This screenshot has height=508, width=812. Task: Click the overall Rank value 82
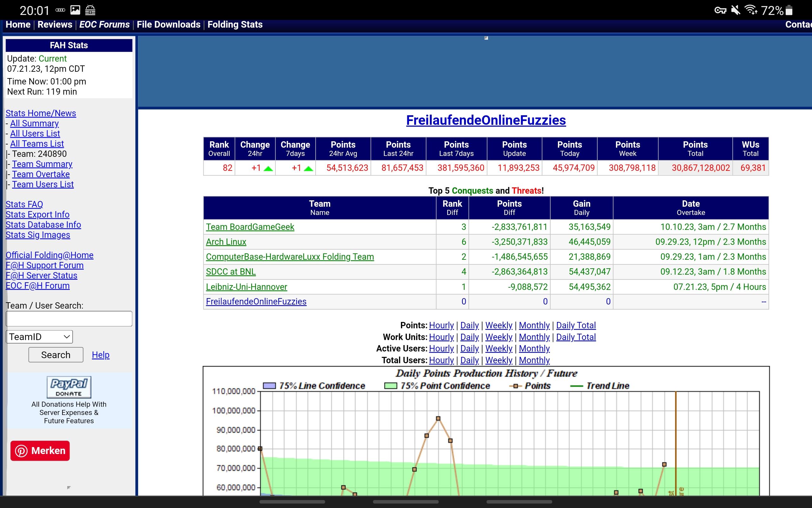coord(227,168)
